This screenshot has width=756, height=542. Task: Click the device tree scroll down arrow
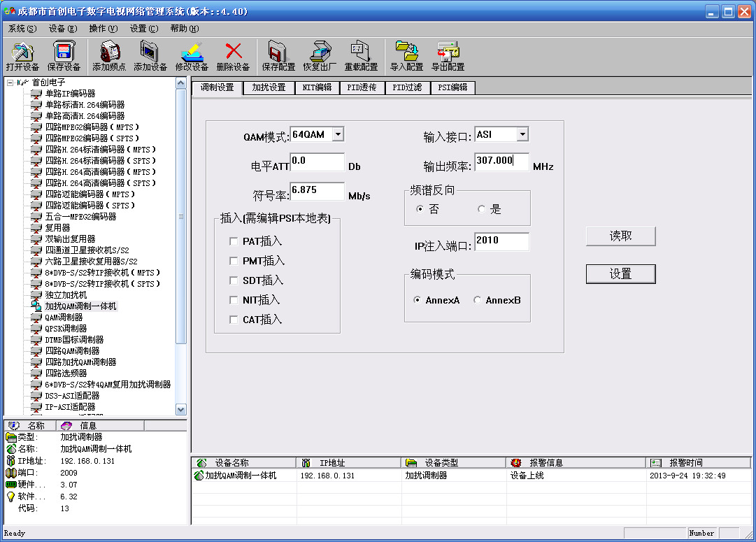click(x=181, y=410)
